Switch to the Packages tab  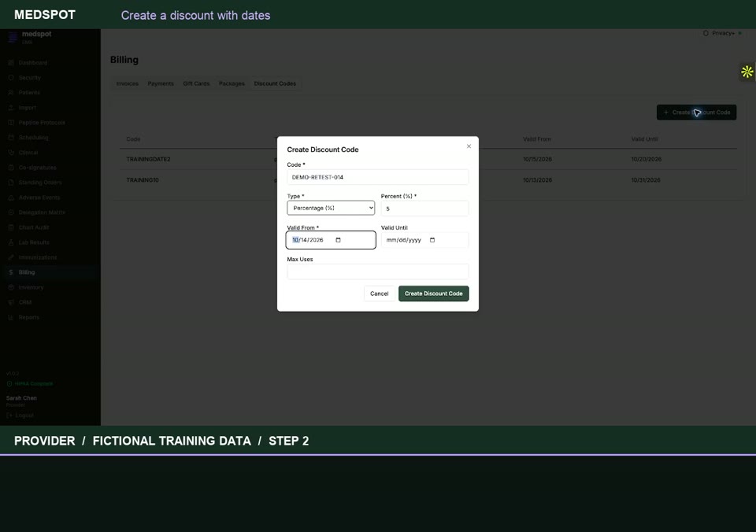point(232,83)
